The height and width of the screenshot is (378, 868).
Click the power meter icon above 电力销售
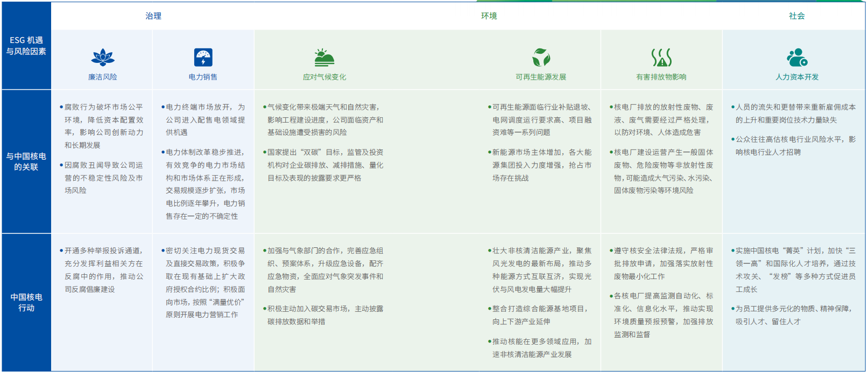point(203,58)
